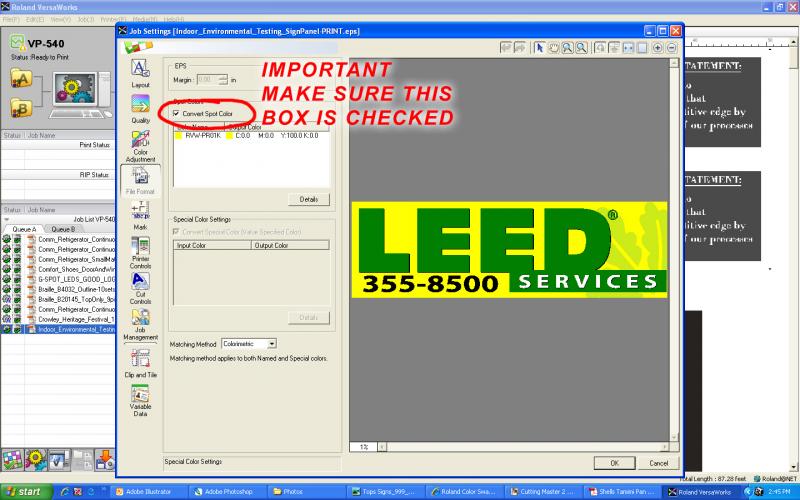Switch to the Queue A tab
Viewport: 800px width, 500px height.
tap(24, 229)
